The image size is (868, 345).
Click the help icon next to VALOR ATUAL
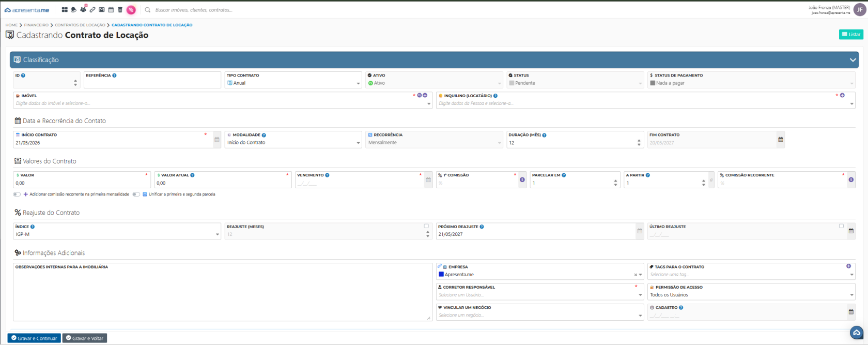pyautogui.click(x=192, y=175)
